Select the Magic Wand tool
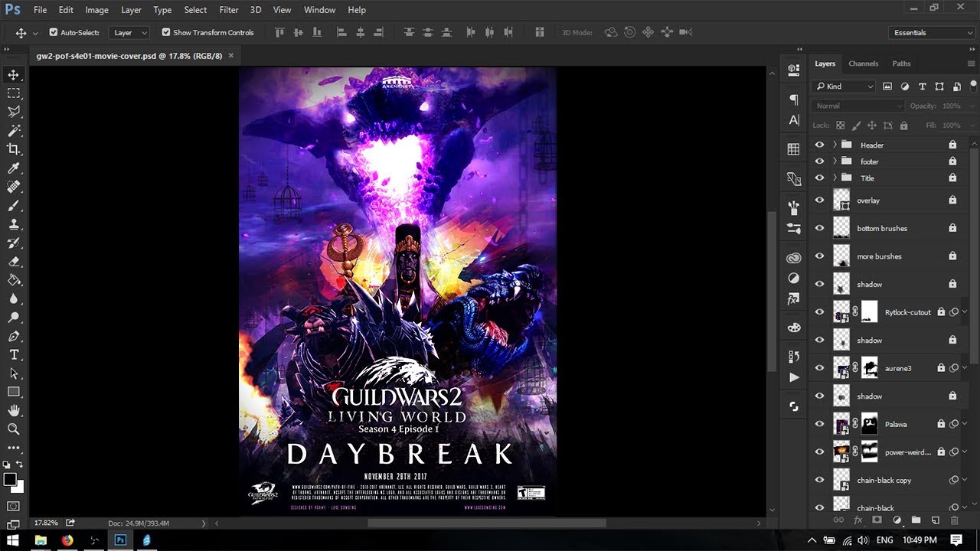Image resolution: width=980 pixels, height=551 pixels. click(x=14, y=130)
